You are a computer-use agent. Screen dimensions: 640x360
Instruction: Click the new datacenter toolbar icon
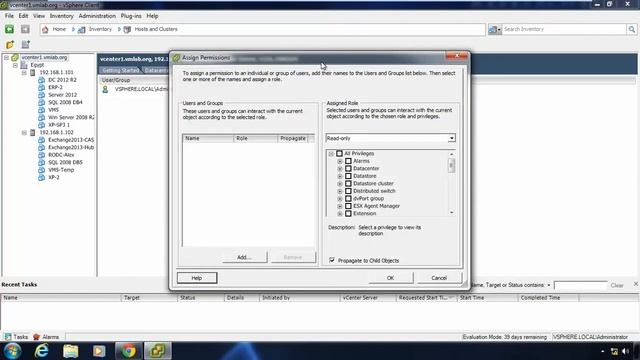pos(26,44)
